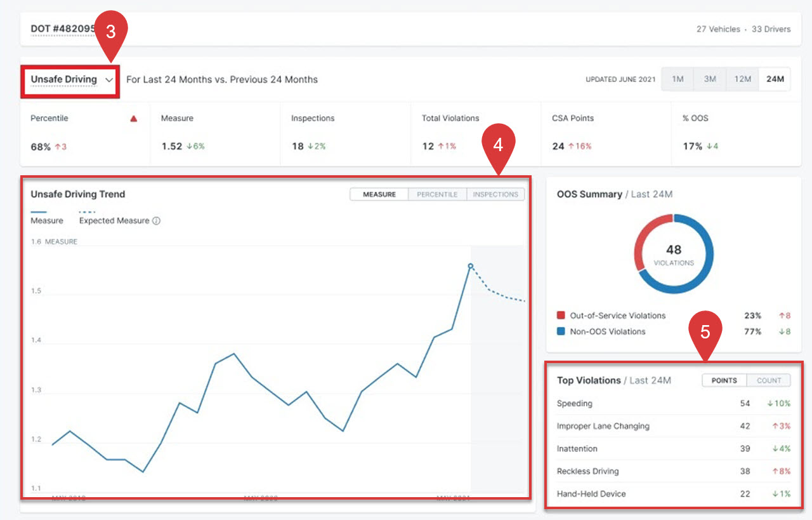Switch trend chart to Percentile tab

[437, 194]
